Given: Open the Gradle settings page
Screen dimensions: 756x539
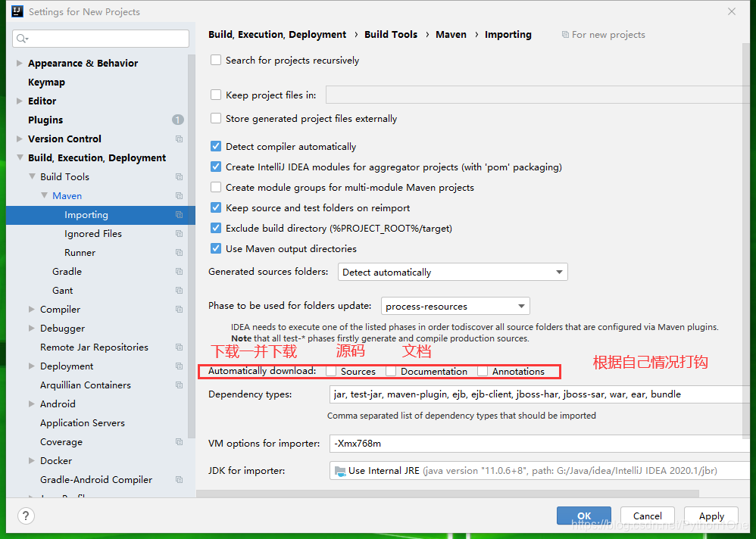Looking at the screenshot, I should (67, 272).
